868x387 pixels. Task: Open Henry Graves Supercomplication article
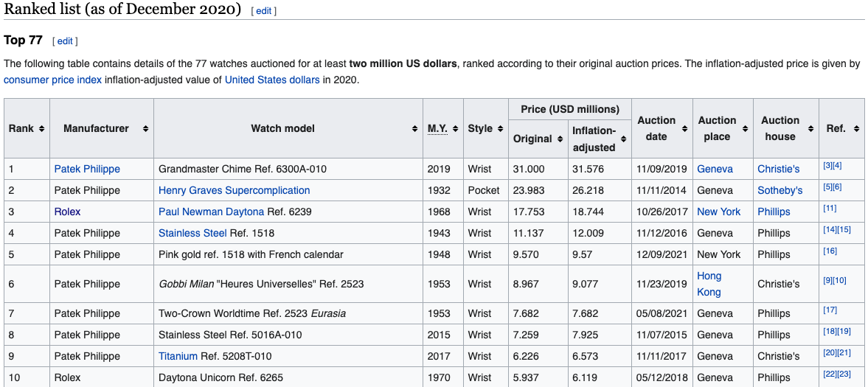(234, 190)
